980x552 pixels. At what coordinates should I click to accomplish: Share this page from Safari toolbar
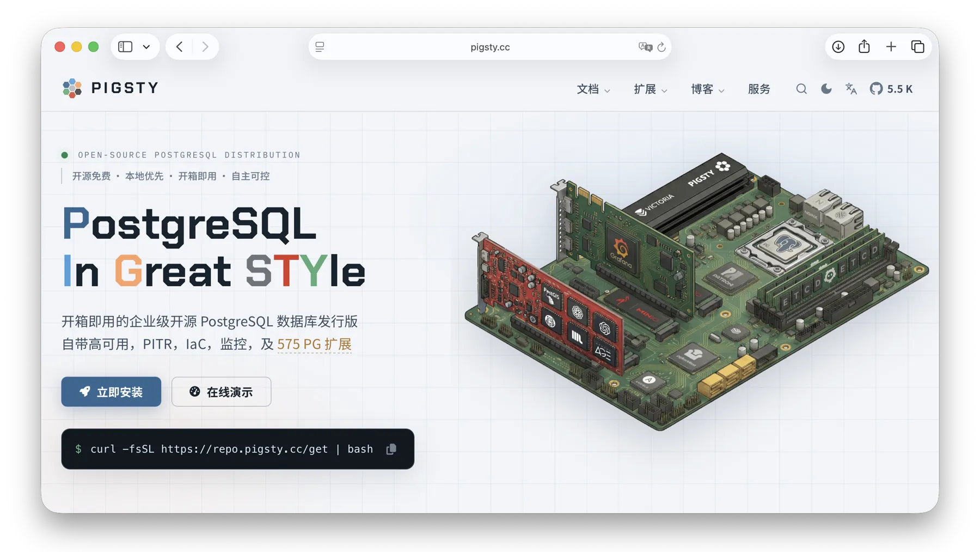[x=864, y=46]
